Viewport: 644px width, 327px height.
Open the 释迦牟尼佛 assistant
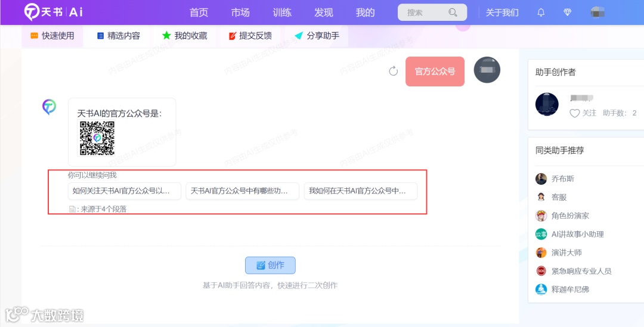click(570, 289)
